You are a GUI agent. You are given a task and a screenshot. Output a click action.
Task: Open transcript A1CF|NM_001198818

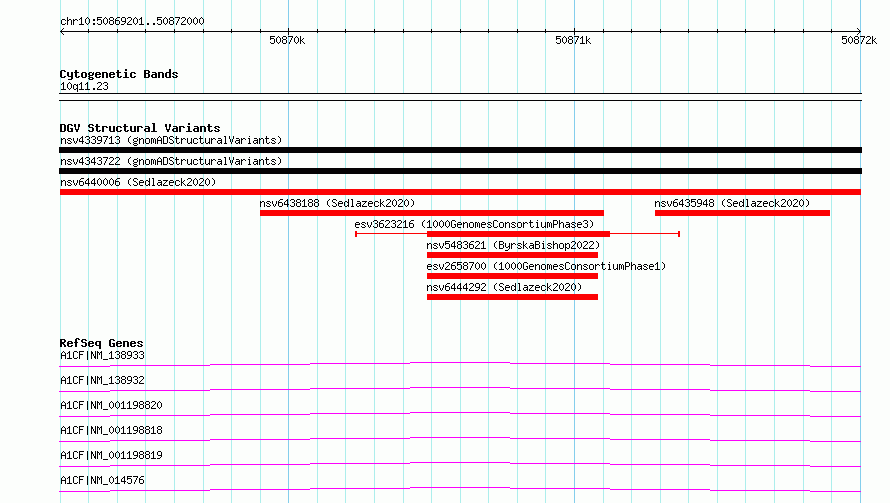point(111,430)
